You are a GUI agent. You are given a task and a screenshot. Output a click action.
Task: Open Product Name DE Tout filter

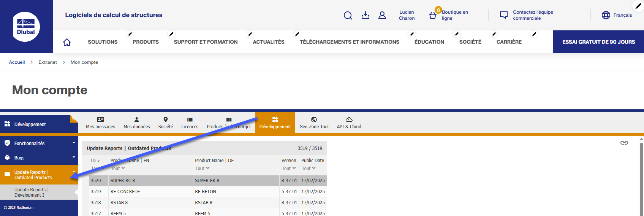(203, 169)
